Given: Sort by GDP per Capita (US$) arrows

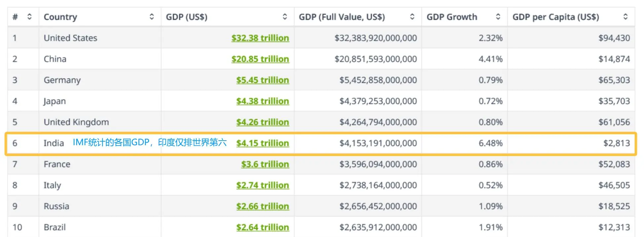Looking at the screenshot, I should click(x=625, y=17).
